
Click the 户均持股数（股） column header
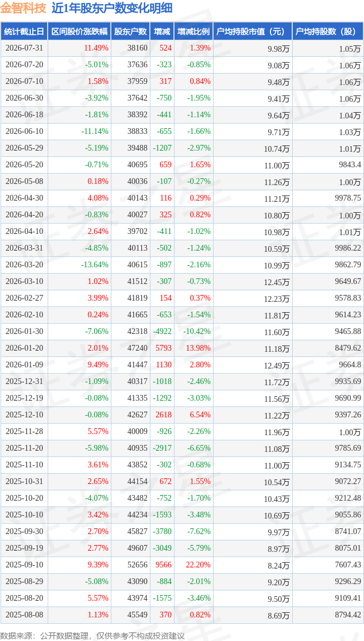(328, 31)
